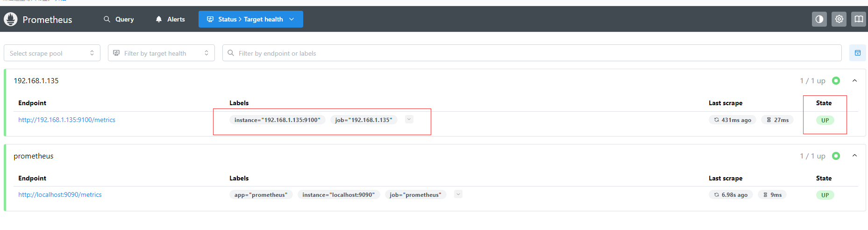Expand labels for 192.168.1.135 target
This screenshot has width=868, height=230.
409,119
